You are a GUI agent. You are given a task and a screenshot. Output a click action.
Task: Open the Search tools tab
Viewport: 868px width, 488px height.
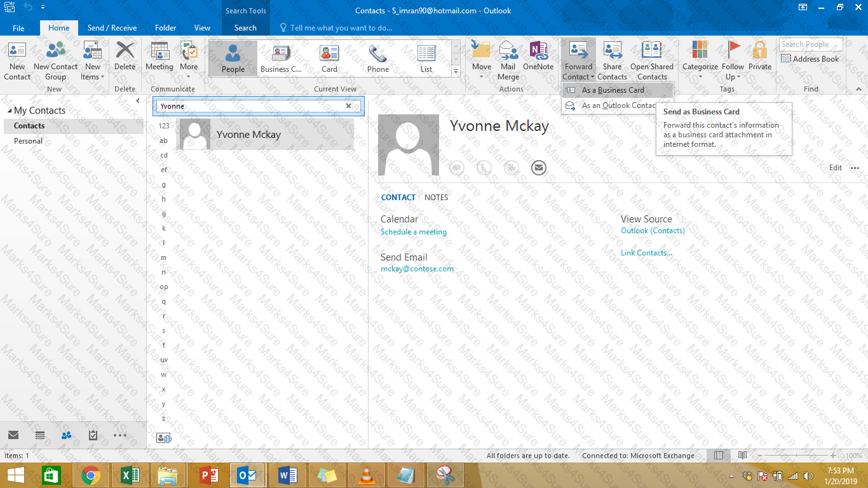[245, 28]
